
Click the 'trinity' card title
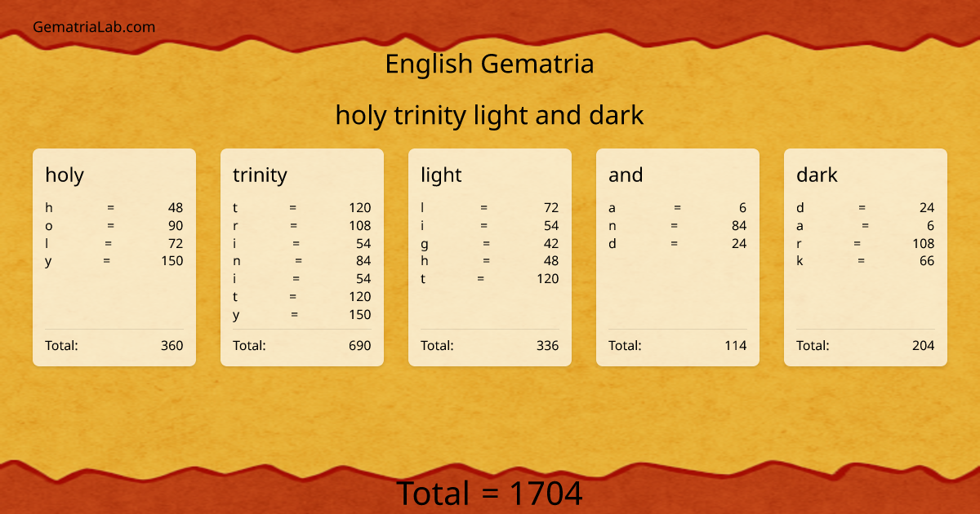pos(260,175)
